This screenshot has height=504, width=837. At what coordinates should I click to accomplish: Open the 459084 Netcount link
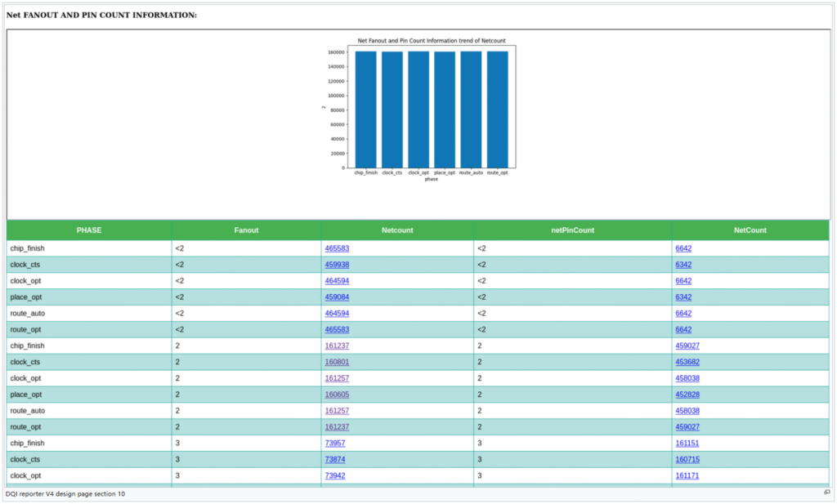click(x=337, y=297)
